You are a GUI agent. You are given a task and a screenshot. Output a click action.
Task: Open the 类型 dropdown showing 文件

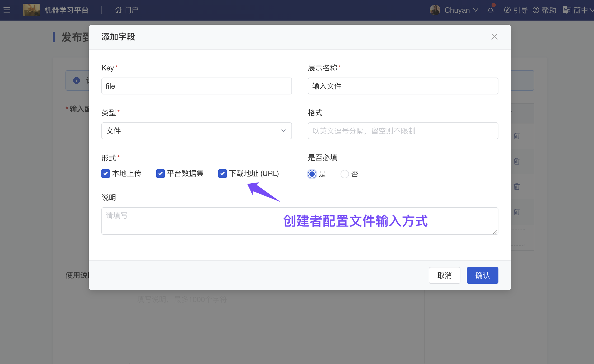(x=196, y=131)
